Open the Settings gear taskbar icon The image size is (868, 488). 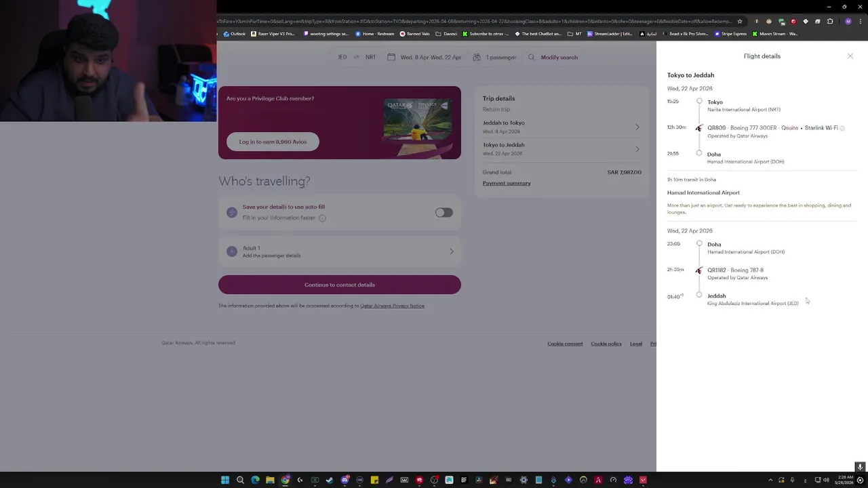(524, 480)
